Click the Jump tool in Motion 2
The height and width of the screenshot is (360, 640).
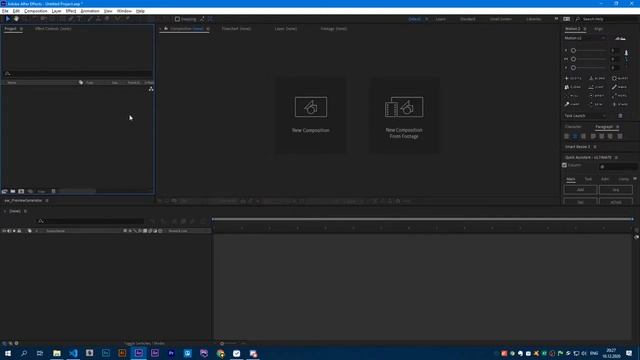pos(596,87)
